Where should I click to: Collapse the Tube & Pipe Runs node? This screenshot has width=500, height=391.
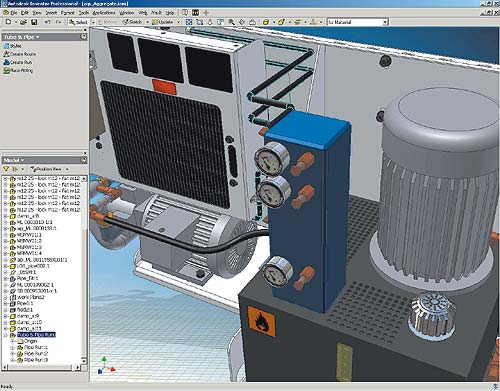pyautogui.click(x=6, y=335)
